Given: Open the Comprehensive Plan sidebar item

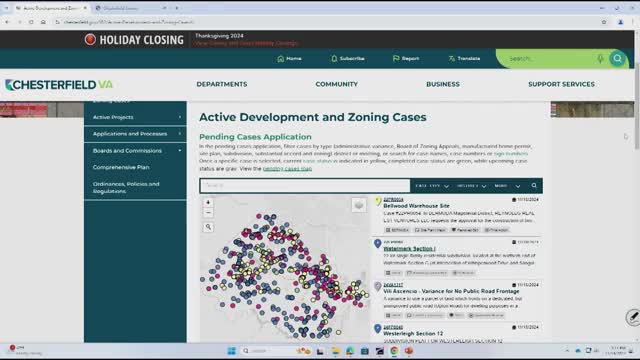Looking at the screenshot, I should (121, 167).
